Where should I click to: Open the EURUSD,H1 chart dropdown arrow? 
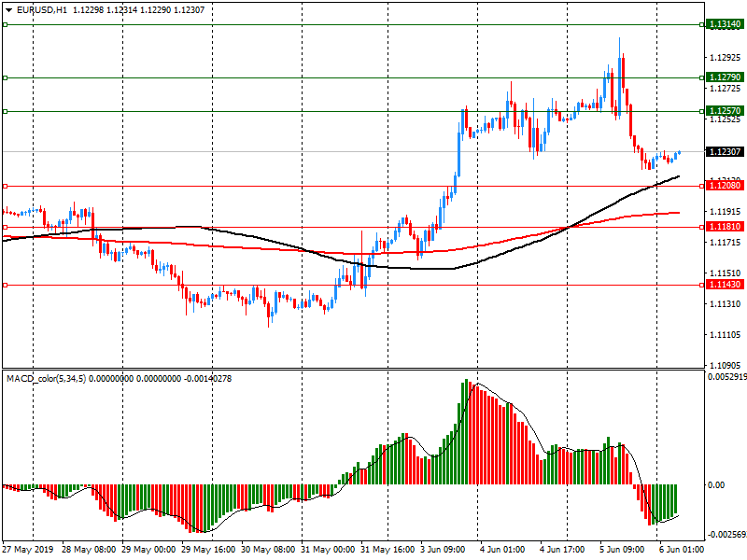click(x=8, y=10)
